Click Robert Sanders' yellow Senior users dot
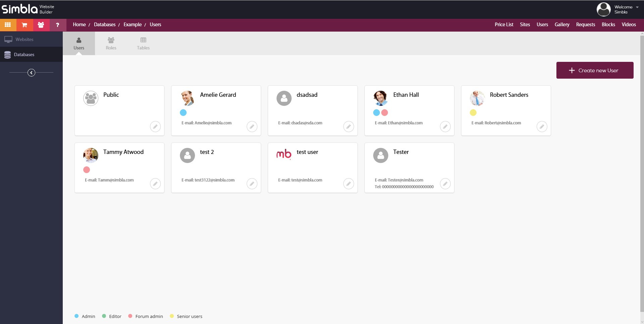The height and width of the screenshot is (324, 644). [473, 113]
